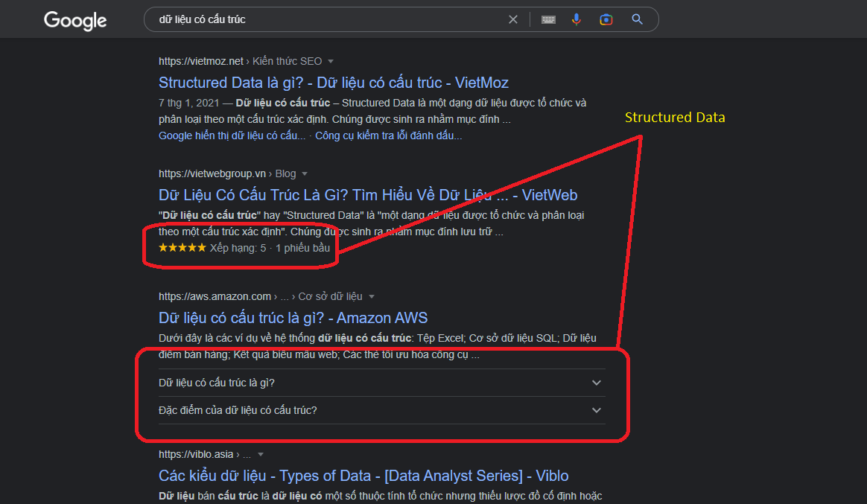Screen dimensions: 867x504
Task: Click the Google logo
Action: tap(75, 20)
